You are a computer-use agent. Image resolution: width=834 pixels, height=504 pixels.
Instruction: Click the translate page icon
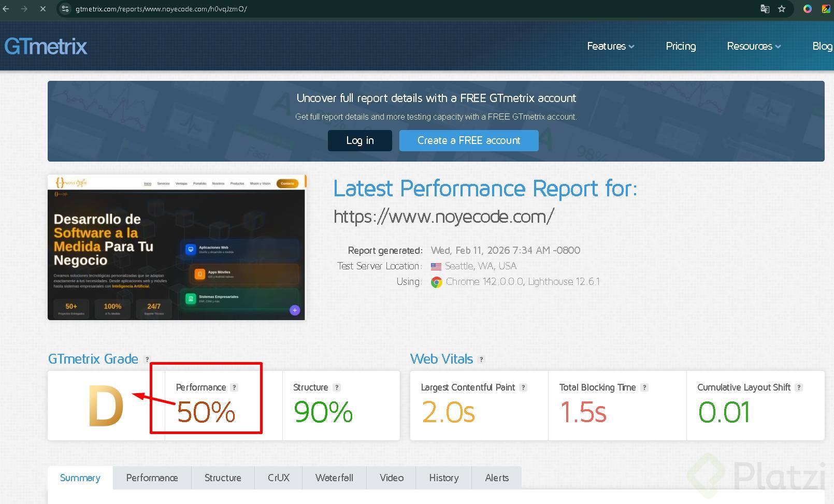click(765, 9)
